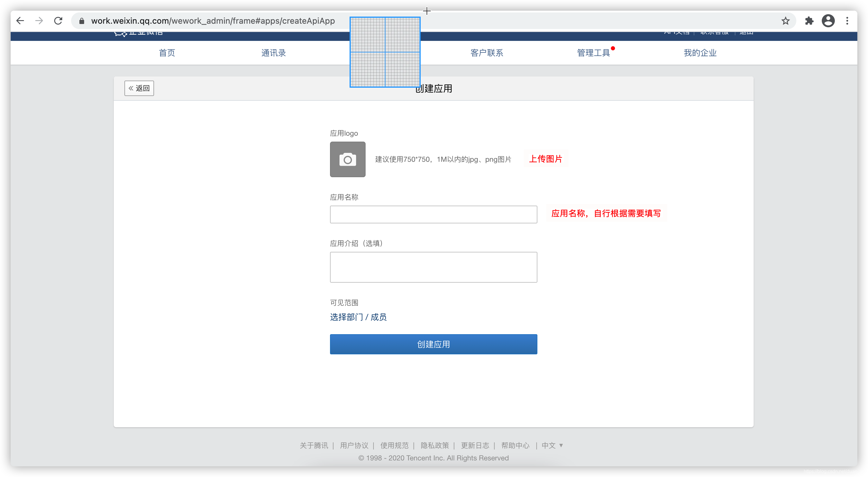Click the 应用logo label text
Viewport: 868px width, 477px height.
pyautogui.click(x=344, y=133)
